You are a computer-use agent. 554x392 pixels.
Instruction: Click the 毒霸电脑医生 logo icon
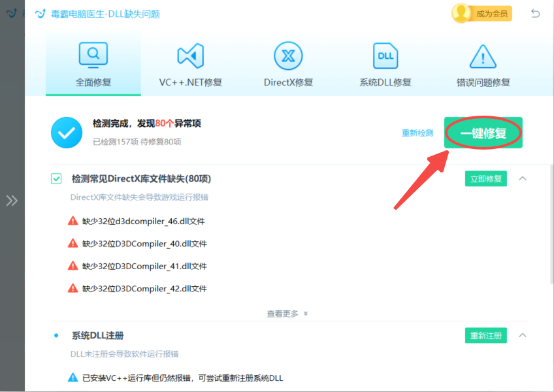(41, 12)
